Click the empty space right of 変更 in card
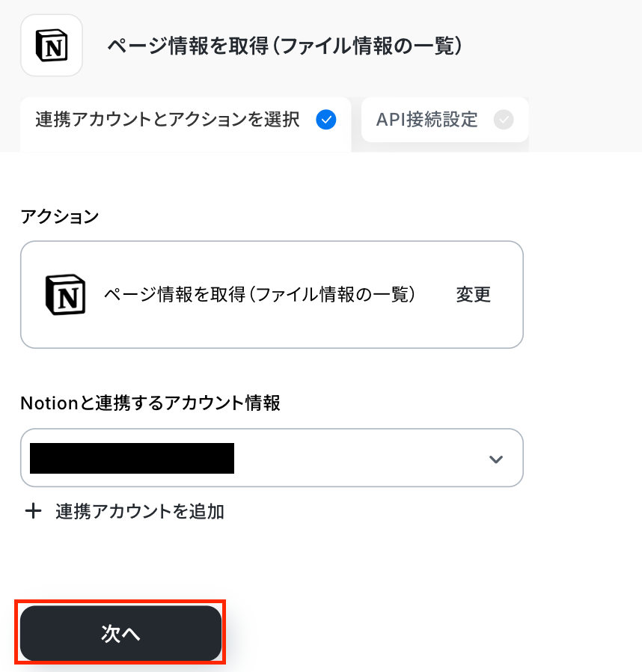 tap(507, 294)
